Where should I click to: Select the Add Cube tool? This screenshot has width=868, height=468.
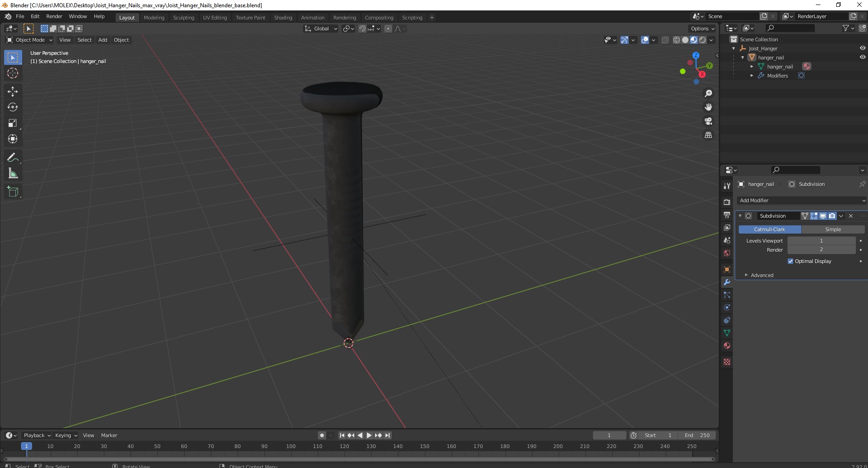pos(13,191)
